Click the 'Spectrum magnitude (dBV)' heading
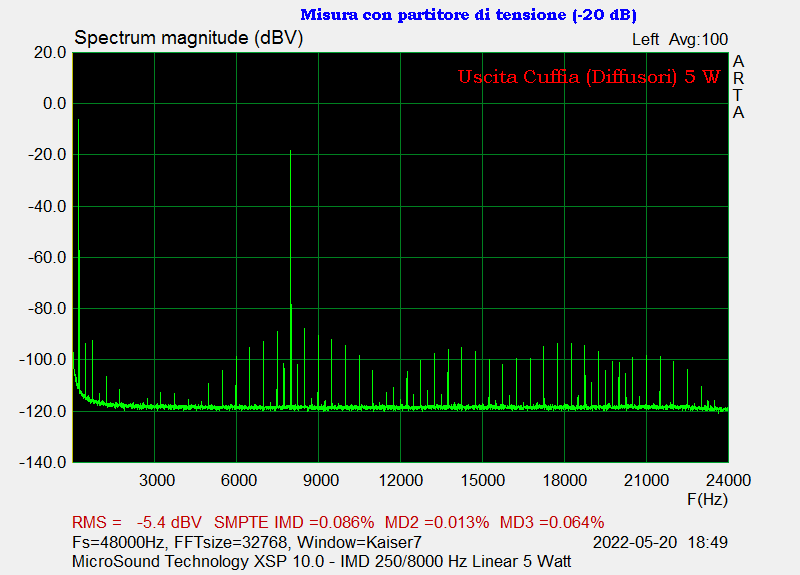Screen dimensions: 800x575 [189, 38]
